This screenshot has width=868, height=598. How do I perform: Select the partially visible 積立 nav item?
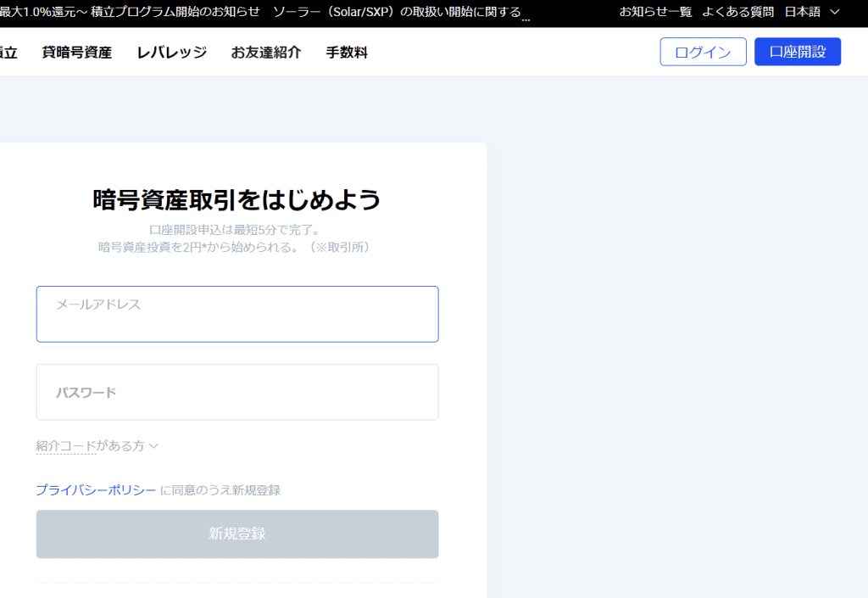click(8, 53)
